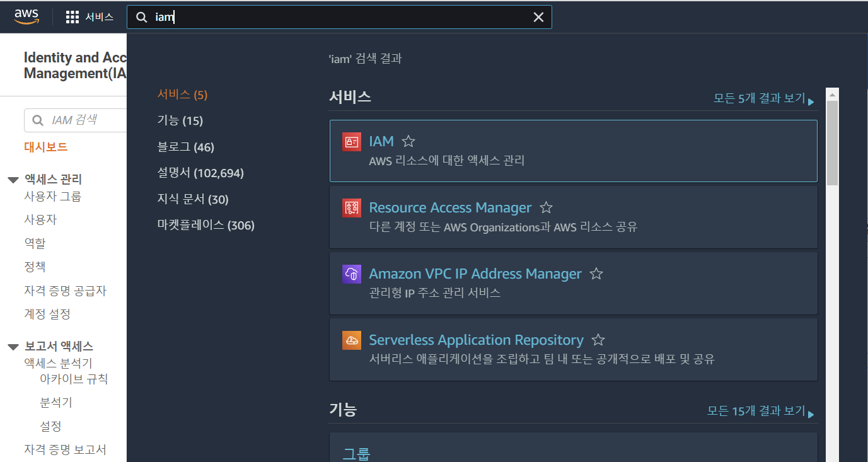Click the IAM 검색 sidebar input
The width and height of the screenshot is (868, 462).
76,120
